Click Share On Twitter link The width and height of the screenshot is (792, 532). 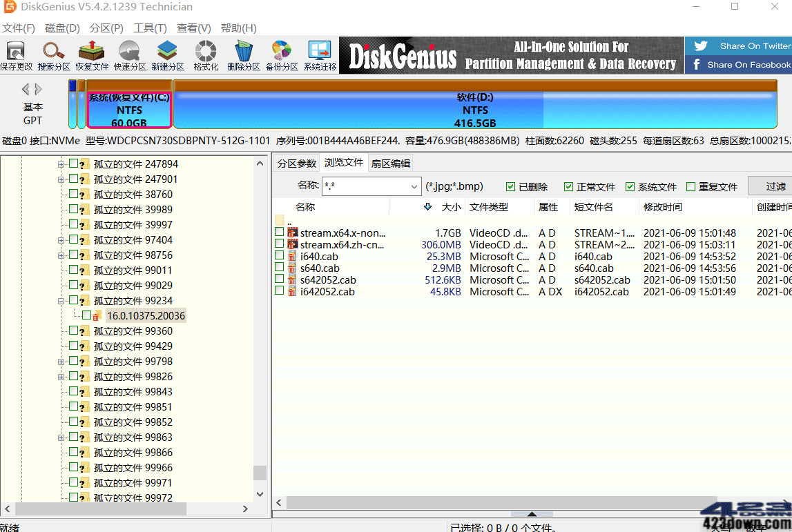click(755, 46)
